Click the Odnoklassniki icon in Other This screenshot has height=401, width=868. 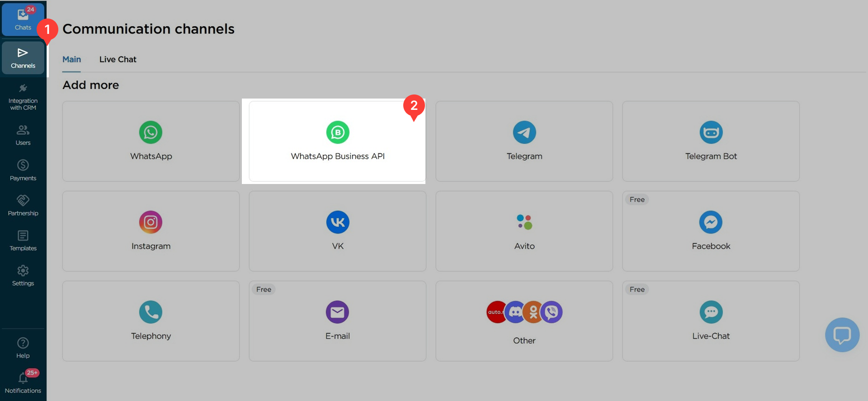coord(533,312)
